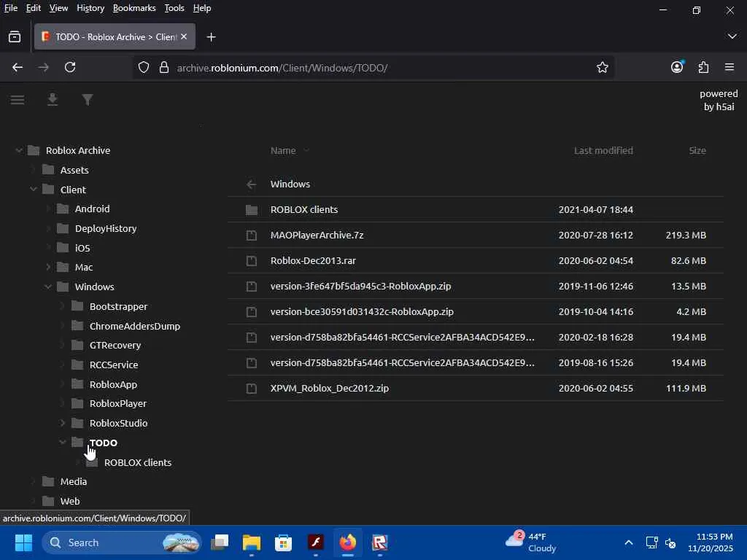The image size is (747, 560).
Task: Open the Edit menu
Action: (x=34, y=8)
